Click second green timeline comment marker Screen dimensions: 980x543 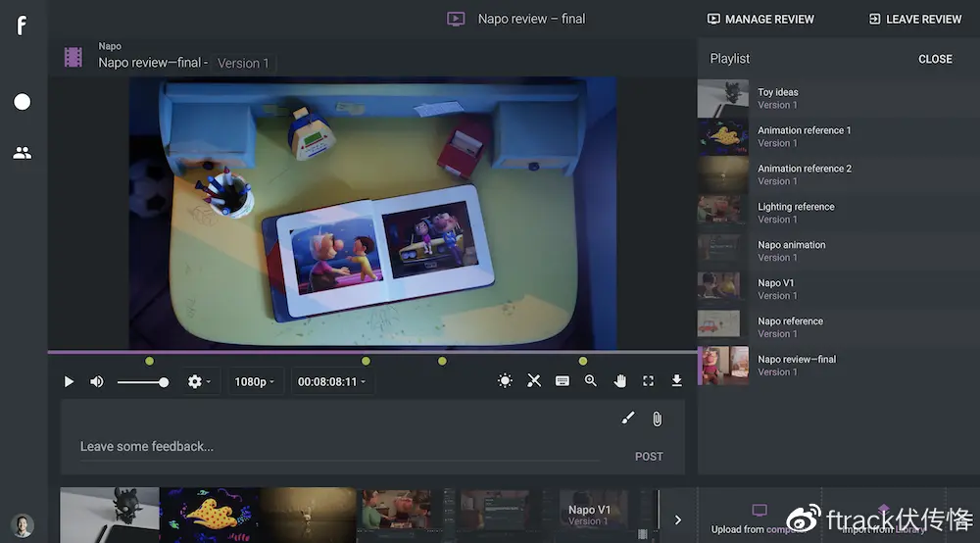tap(367, 361)
